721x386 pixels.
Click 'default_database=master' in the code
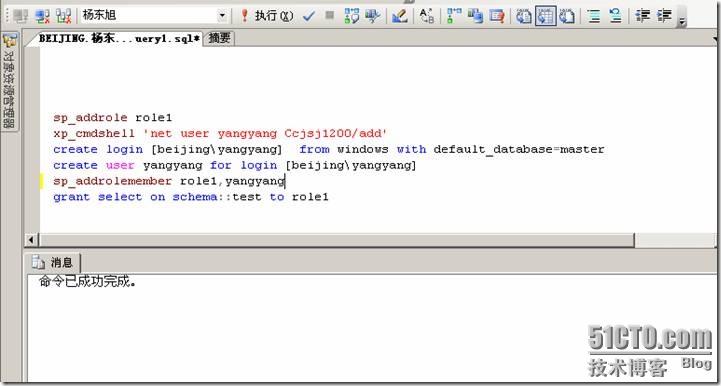click(x=519, y=150)
